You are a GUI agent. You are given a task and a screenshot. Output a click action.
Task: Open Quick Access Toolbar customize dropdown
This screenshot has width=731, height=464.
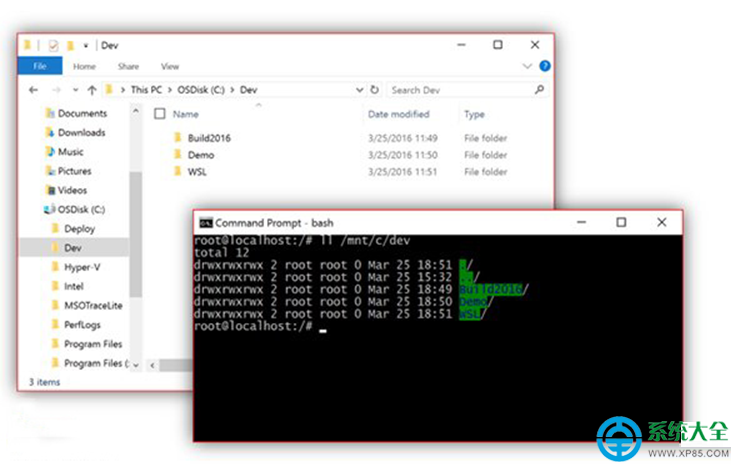86,45
